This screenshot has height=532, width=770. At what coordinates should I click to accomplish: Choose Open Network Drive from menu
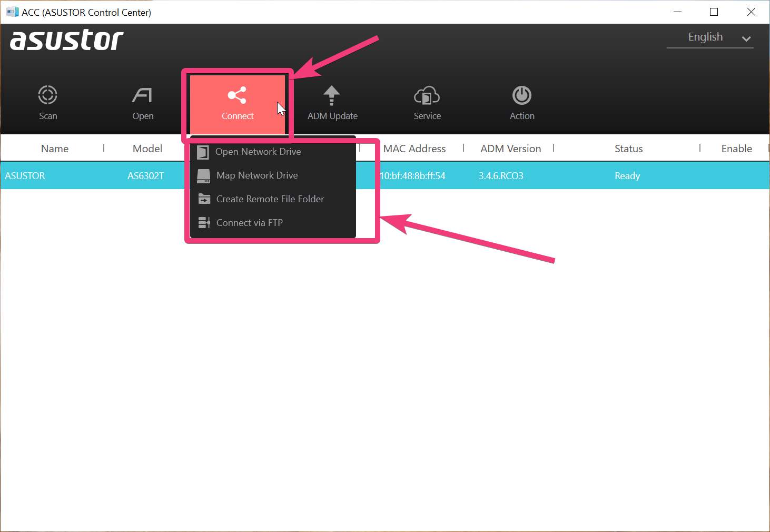tap(273, 152)
